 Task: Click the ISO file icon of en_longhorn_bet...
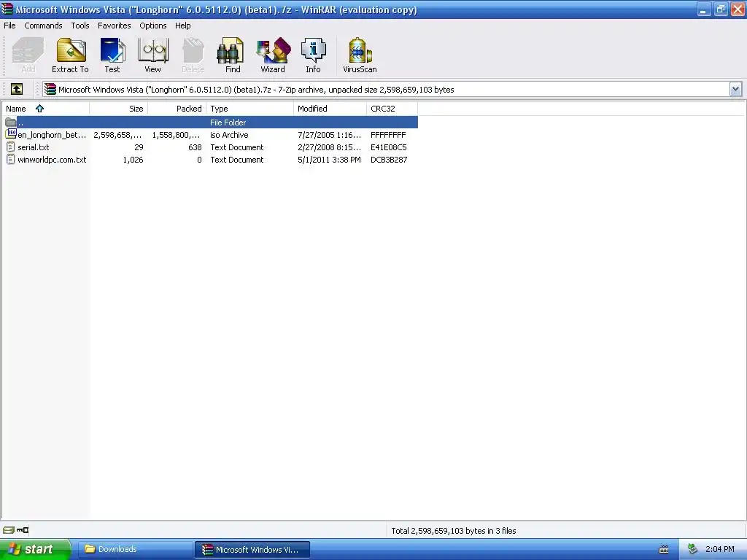pyautogui.click(x=11, y=134)
